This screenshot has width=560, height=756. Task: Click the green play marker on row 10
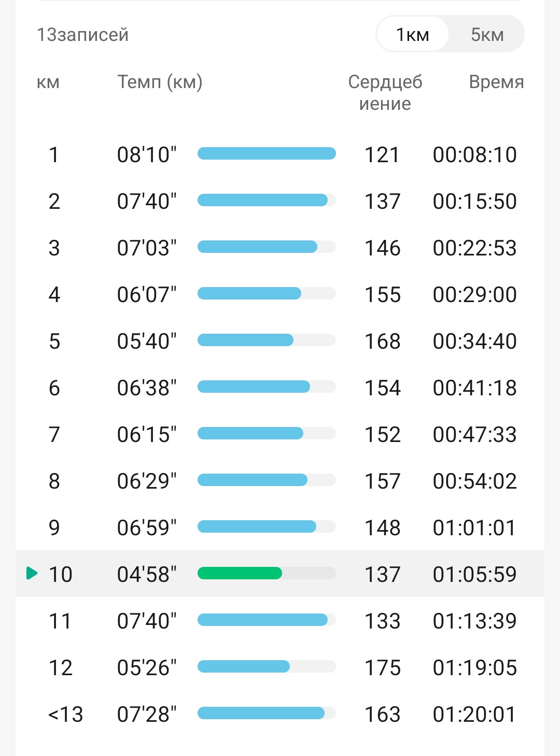32,573
